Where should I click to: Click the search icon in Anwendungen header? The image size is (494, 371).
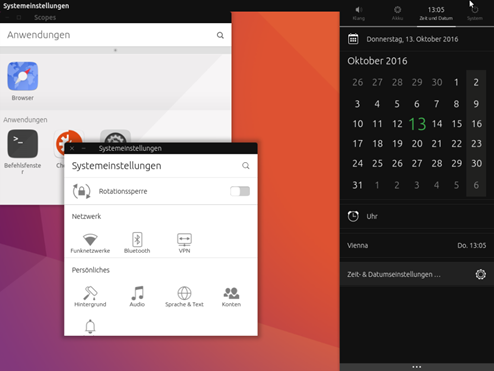(x=220, y=35)
